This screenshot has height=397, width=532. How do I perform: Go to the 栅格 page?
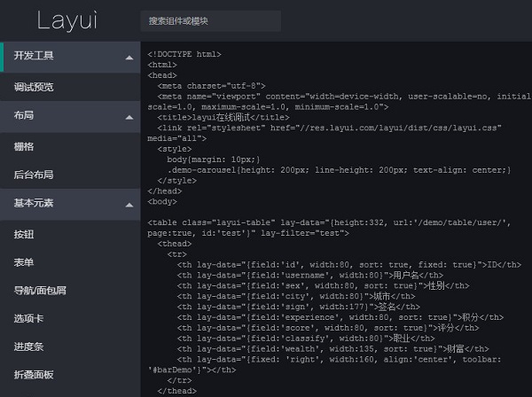tap(24, 145)
